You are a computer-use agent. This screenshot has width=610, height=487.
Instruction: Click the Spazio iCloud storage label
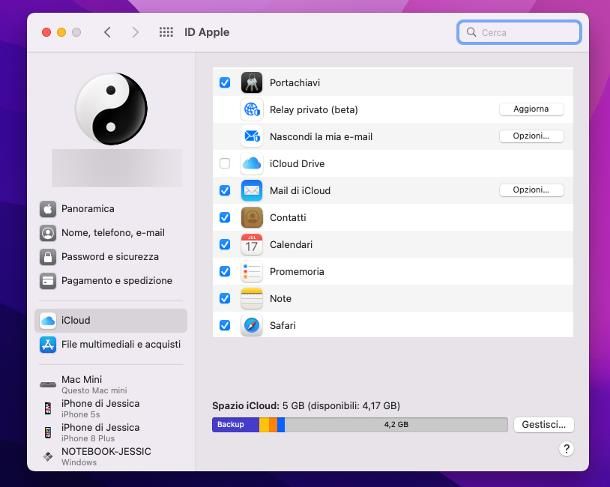pyautogui.click(x=306, y=406)
